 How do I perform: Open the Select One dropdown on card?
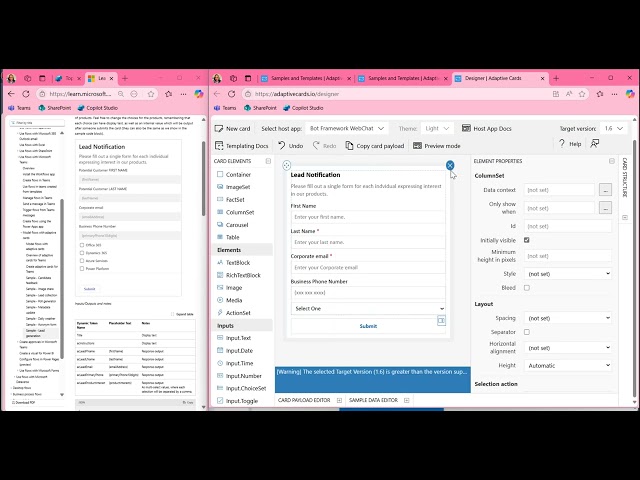368,309
